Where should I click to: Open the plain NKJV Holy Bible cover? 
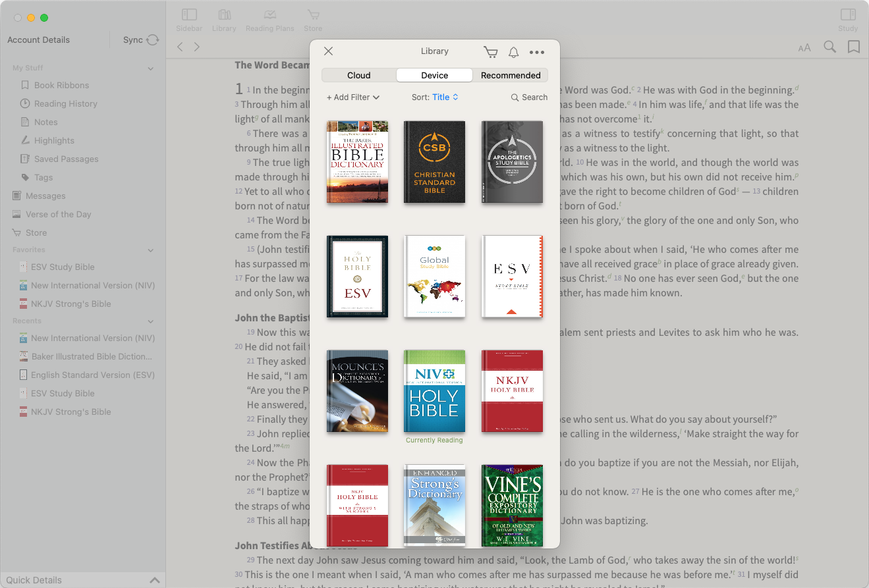[512, 391]
